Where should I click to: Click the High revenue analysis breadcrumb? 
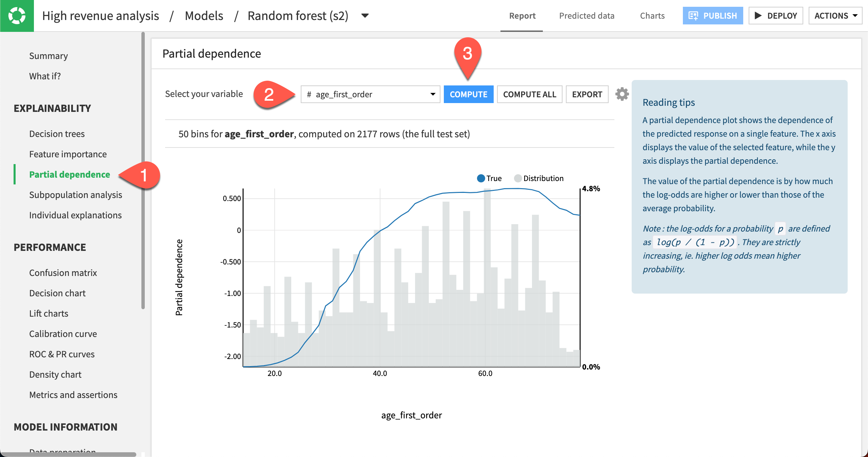click(100, 16)
